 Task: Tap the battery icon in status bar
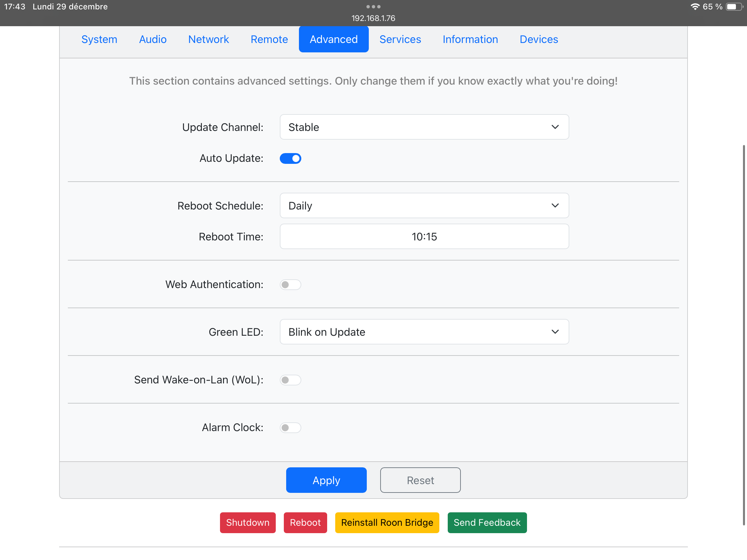point(734,7)
